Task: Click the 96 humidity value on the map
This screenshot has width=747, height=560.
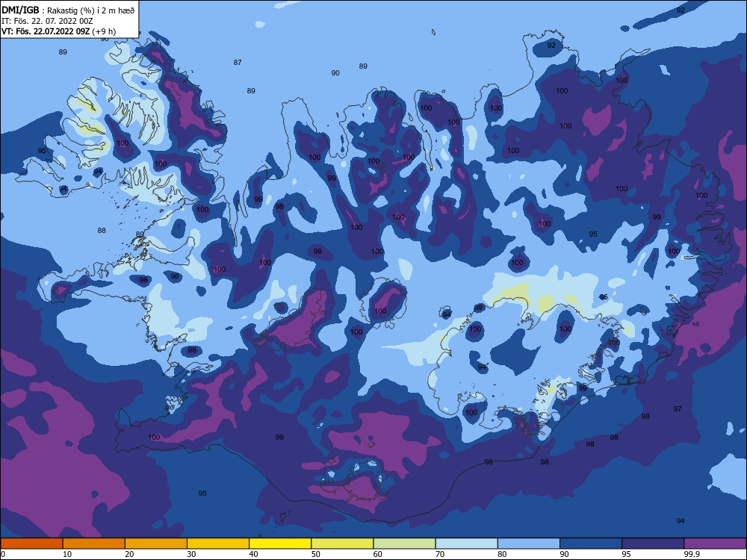Action: point(175,276)
